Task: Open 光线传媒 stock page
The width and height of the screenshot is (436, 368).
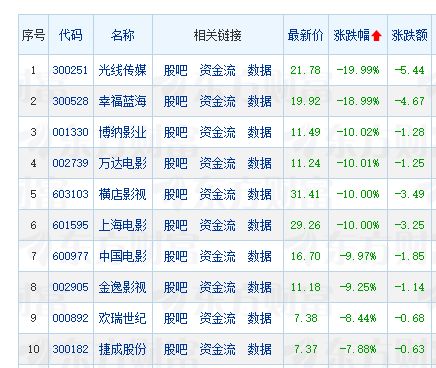Action: click(122, 70)
